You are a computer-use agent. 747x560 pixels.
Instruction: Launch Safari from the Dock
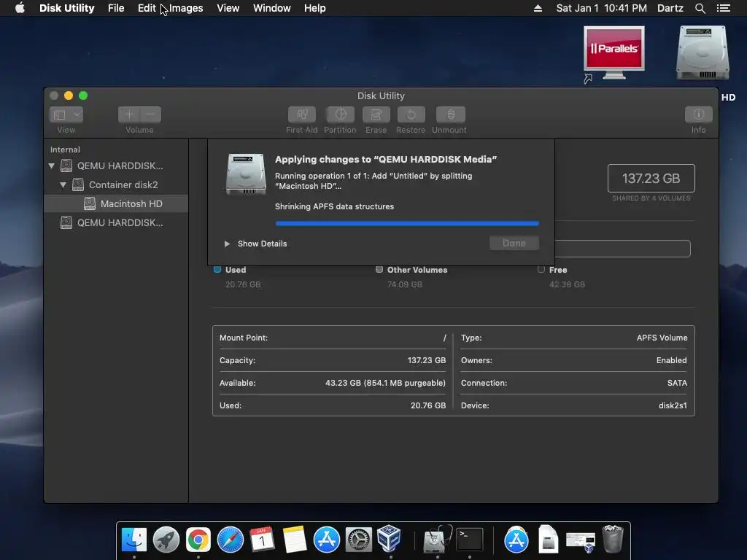pyautogui.click(x=231, y=540)
